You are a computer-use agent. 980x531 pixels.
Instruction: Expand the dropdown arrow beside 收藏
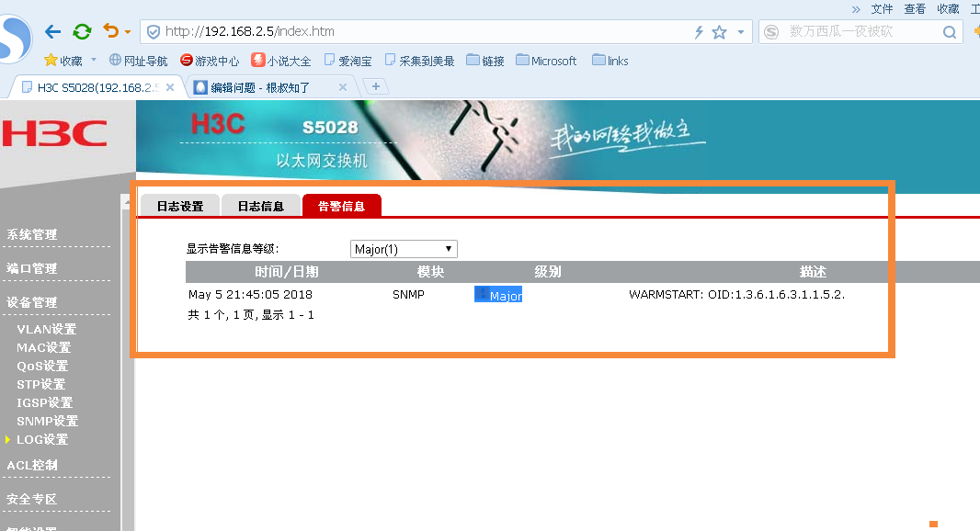[x=94, y=60]
